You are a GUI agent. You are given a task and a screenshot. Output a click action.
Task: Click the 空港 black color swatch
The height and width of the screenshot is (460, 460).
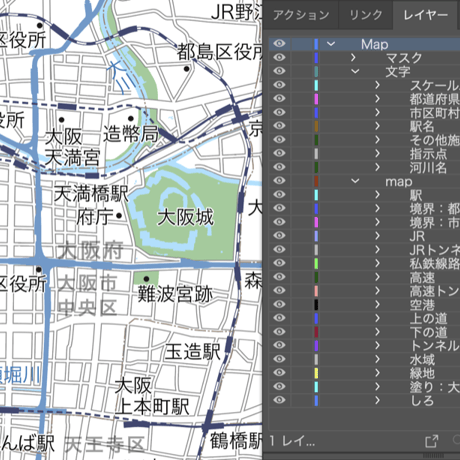(x=316, y=304)
